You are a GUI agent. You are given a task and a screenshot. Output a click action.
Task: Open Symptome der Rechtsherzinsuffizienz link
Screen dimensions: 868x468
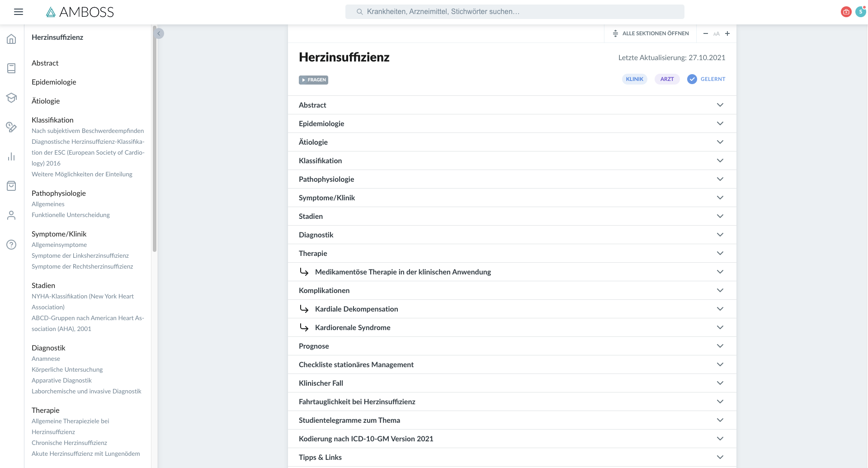82,266
